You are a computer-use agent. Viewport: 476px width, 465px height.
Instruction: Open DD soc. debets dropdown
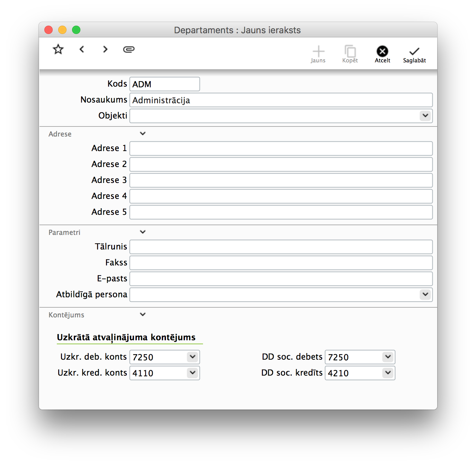coord(388,357)
